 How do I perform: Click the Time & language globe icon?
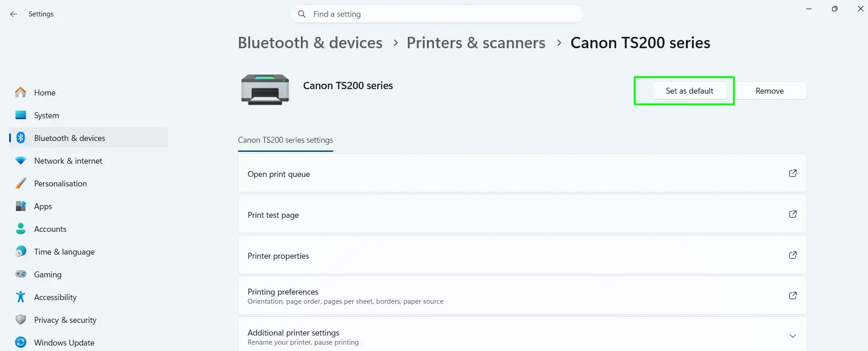[20, 251]
